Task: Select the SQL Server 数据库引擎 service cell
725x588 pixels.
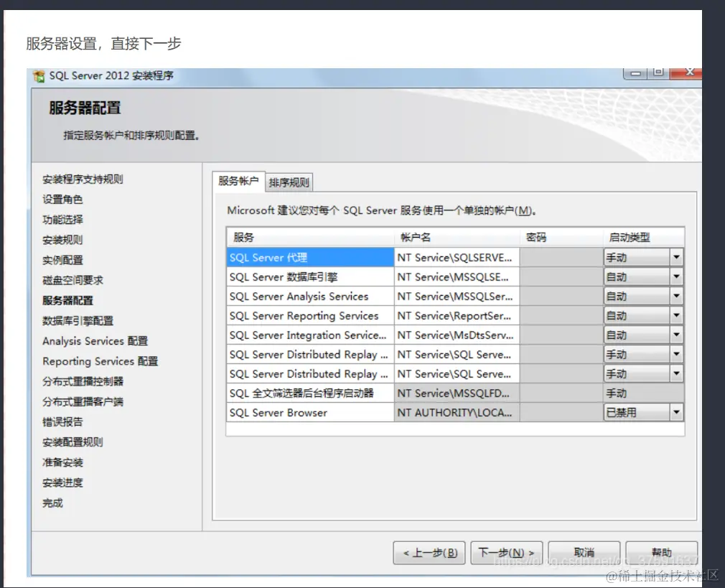Action: coord(310,276)
